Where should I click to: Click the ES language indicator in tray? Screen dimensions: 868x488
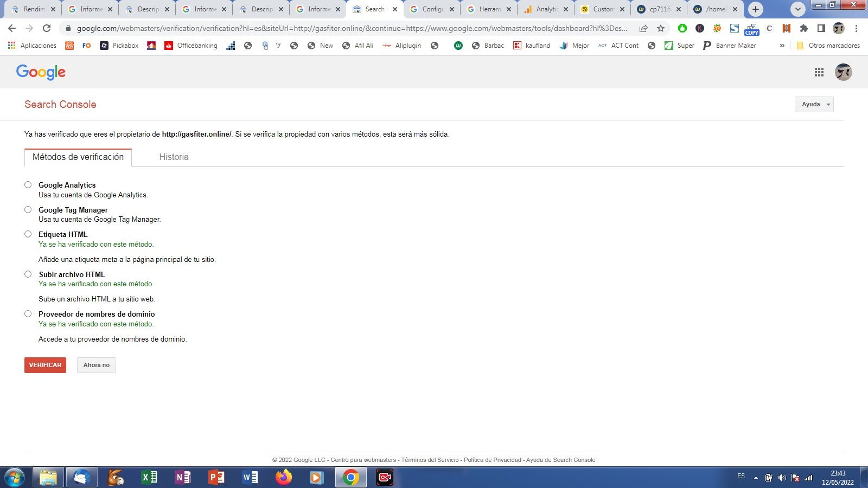741,476
